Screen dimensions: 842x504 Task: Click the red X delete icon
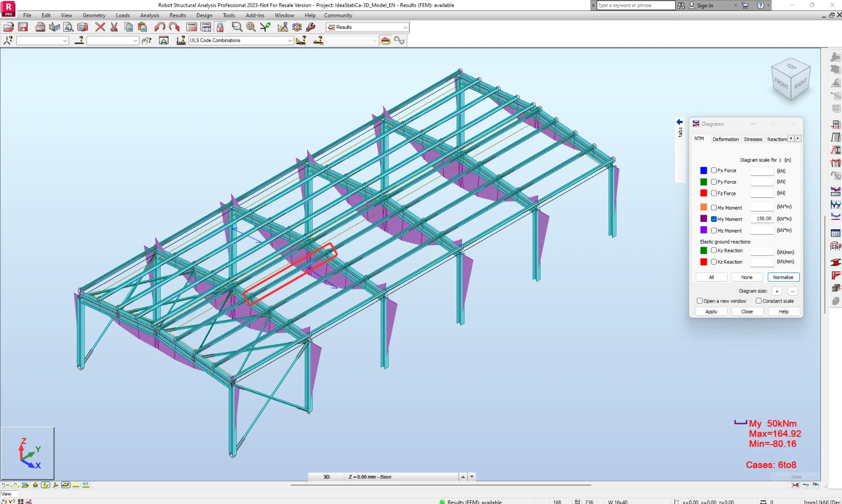(x=100, y=27)
